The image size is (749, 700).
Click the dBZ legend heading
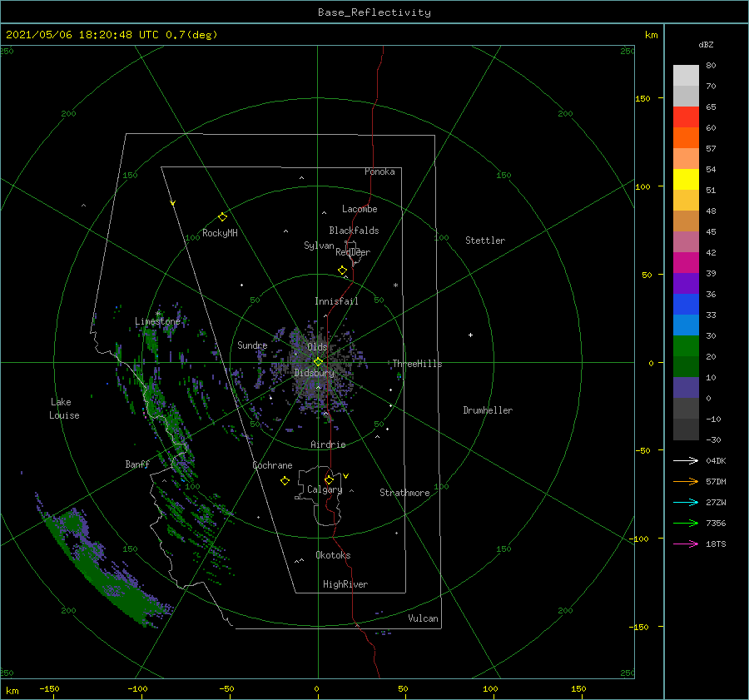click(x=706, y=44)
